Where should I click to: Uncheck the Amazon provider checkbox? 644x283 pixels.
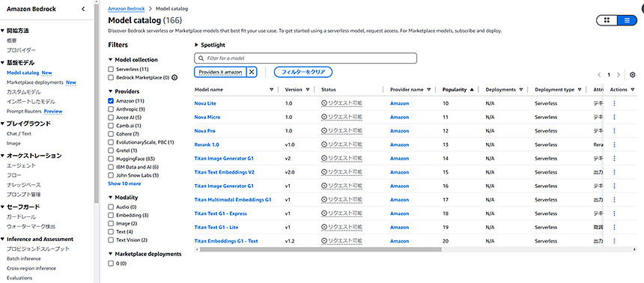click(111, 100)
